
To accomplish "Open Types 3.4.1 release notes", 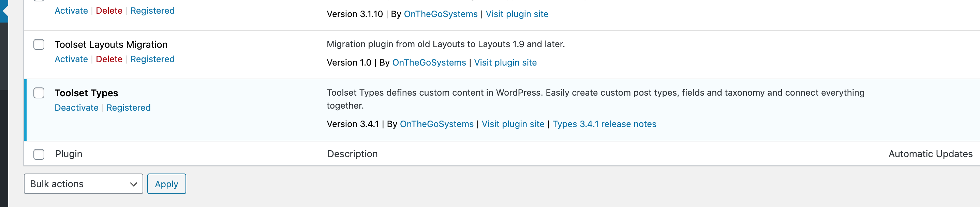I will [x=604, y=124].
